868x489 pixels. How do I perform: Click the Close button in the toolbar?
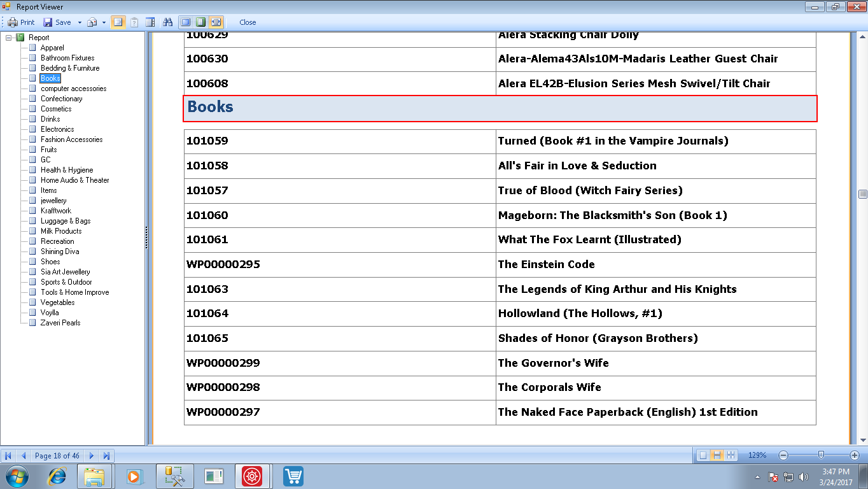tap(248, 22)
